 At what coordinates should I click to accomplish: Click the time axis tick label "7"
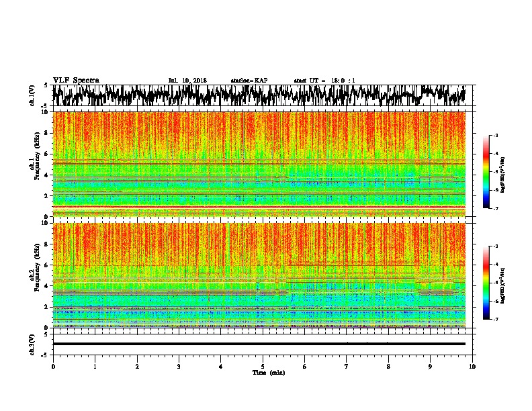(347, 367)
